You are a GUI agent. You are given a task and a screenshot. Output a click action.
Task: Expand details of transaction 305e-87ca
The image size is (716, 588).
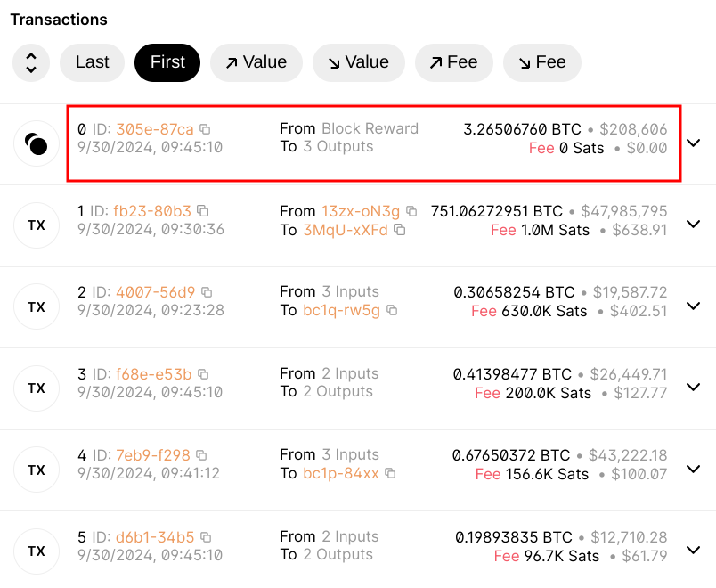tap(694, 143)
